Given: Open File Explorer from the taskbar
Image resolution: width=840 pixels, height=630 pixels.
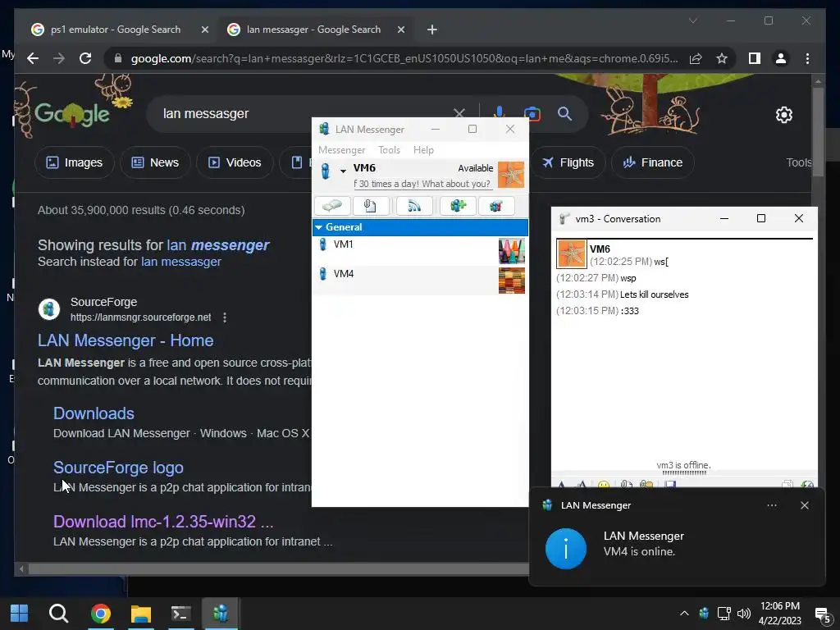Looking at the screenshot, I should click(141, 614).
